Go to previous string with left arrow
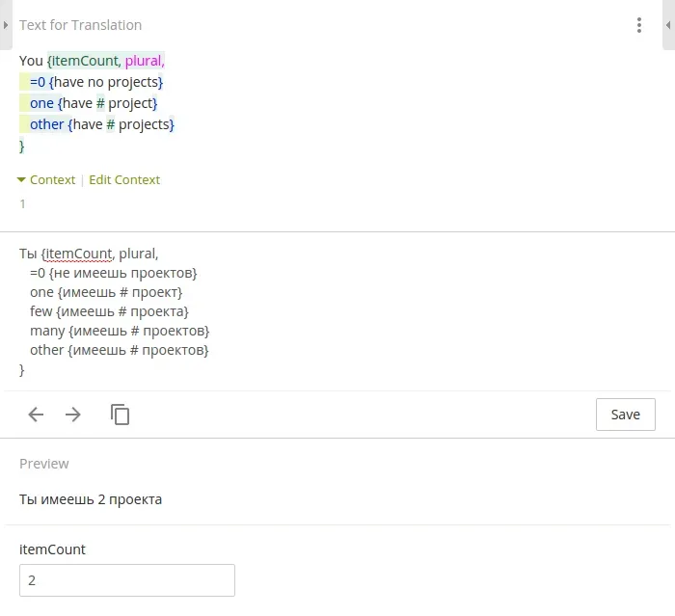This screenshot has height=616, width=675. [x=36, y=415]
